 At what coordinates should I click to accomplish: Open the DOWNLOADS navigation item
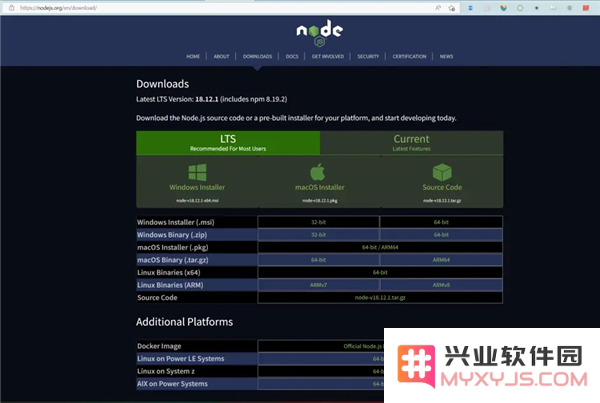258,56
